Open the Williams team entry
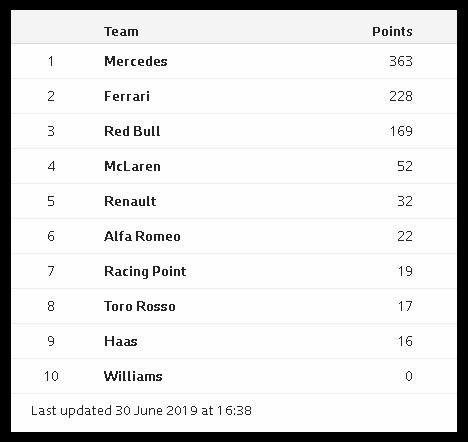Viewport: 468px width, 442px height. (133, 376)
